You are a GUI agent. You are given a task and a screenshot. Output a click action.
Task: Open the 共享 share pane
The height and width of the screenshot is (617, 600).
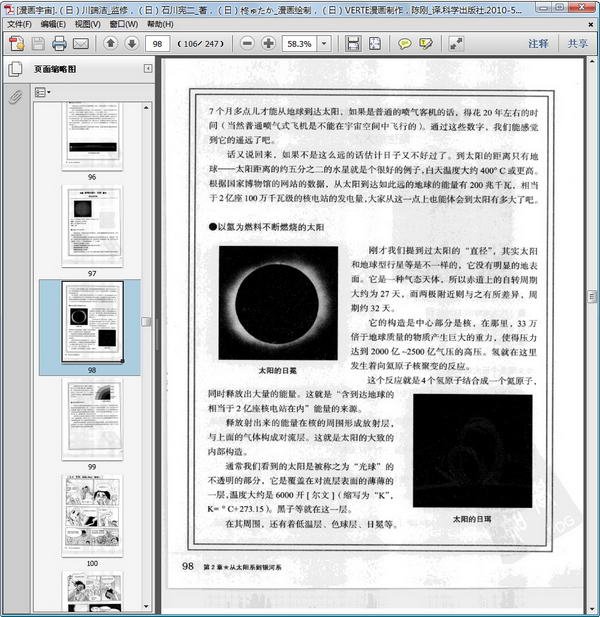point(577,43)
